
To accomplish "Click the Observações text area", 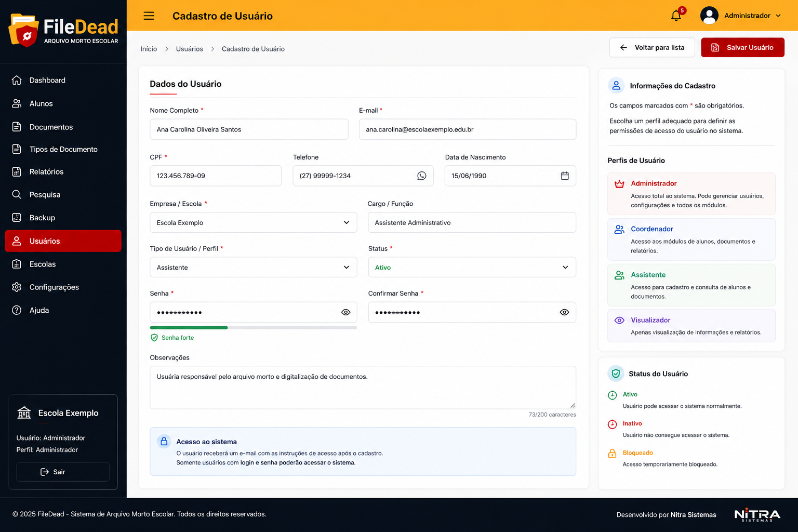I will (x=363, y=388).
